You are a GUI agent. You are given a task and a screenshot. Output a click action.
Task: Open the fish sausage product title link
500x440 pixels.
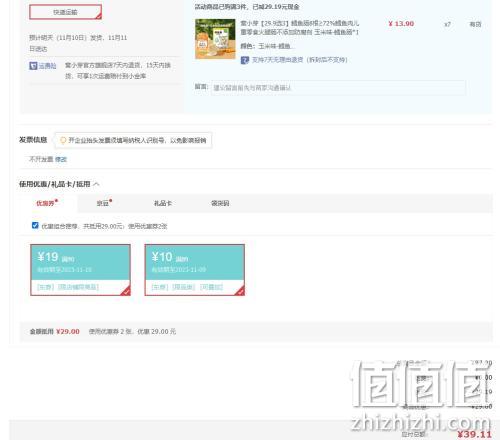(x=300, y=28)
